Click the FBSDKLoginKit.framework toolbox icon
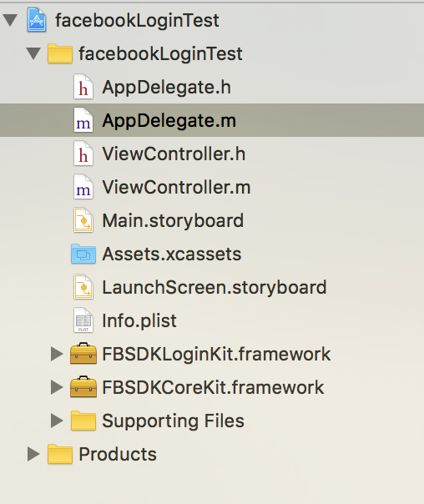The image size is (424, 504). (x=83, y=354)
